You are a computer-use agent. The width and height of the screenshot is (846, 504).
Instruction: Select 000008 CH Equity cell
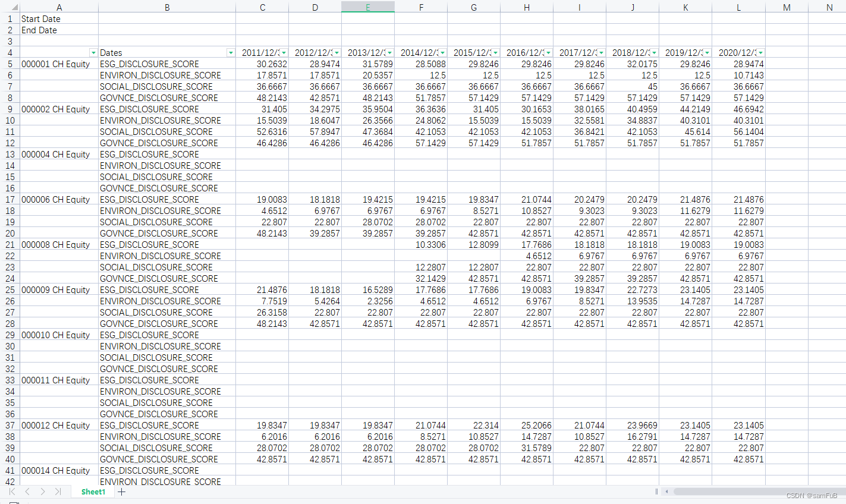coord(59,245)
